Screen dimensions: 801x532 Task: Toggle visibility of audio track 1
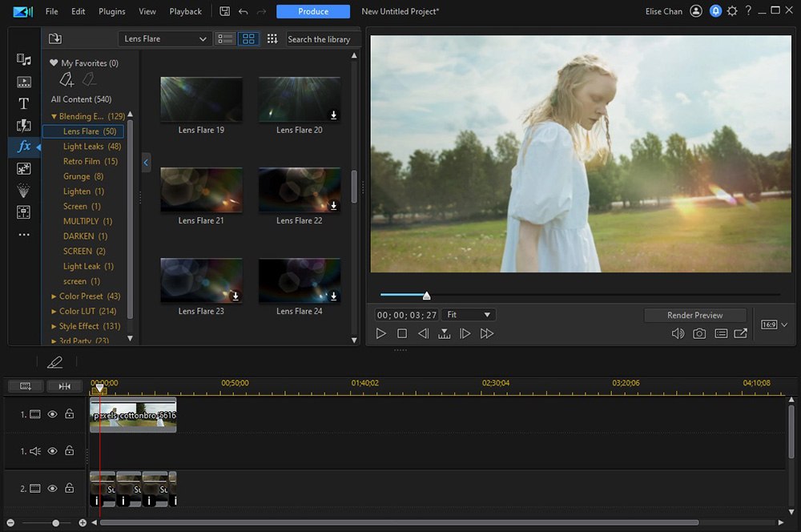pos(53,451)
